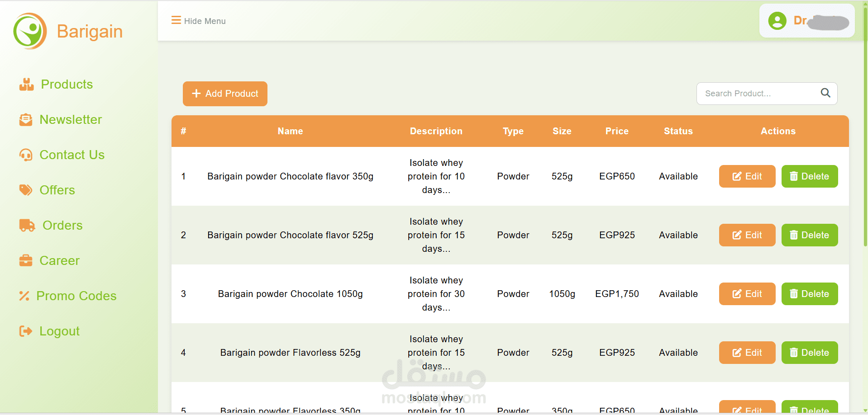Edit Barigain powder Chocolate 1050g
The image size is (868, 415).
coord(747,294)
